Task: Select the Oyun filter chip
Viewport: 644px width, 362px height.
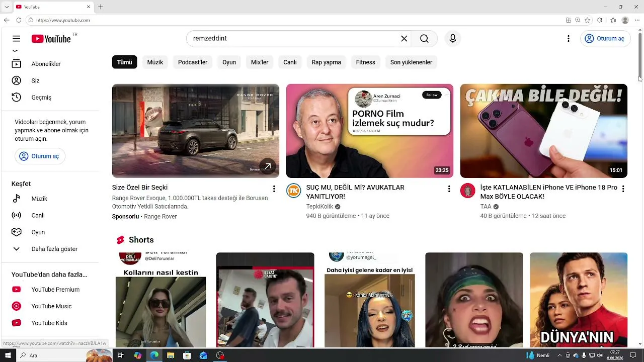Action: (x=229, y=62)
